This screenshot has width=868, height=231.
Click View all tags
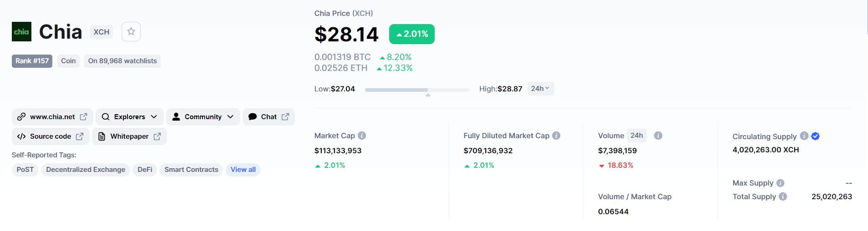pos(243,170)
